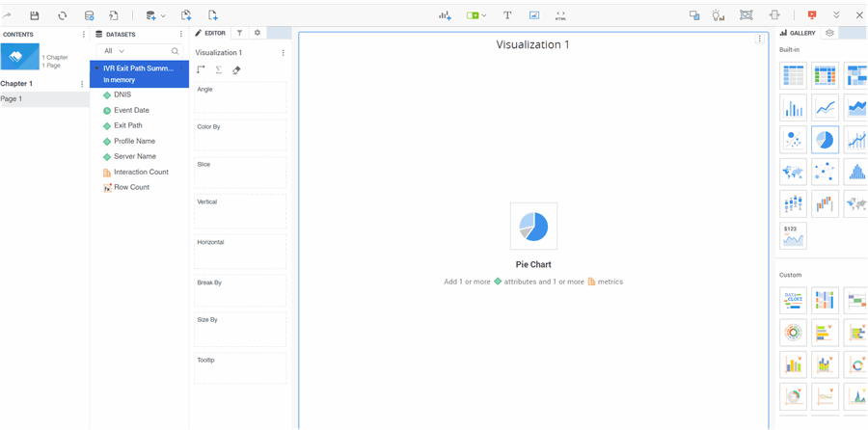Click the Angle drop zone field
The height and width of the screenshot is (430, 868).
point(240,98)
